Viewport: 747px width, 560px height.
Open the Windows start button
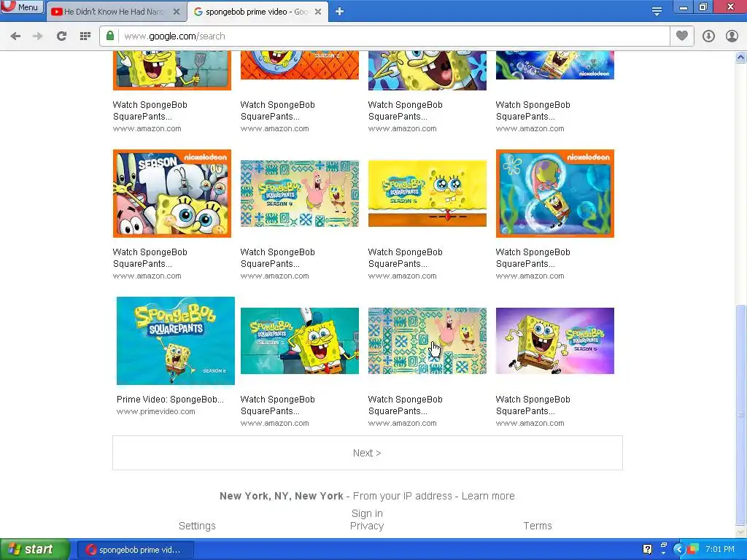(x=34, y=549)
